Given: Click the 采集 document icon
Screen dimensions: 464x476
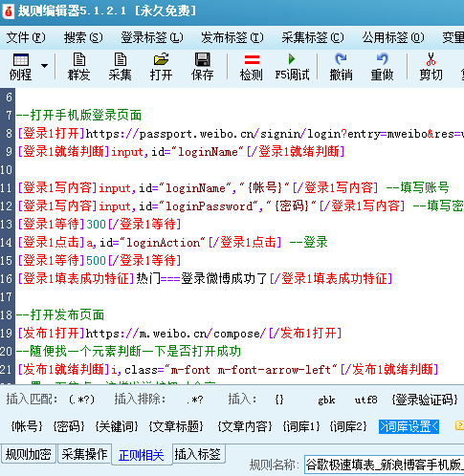Looking at the screenshot, I should pyautogui.click(x=120, y=59).
